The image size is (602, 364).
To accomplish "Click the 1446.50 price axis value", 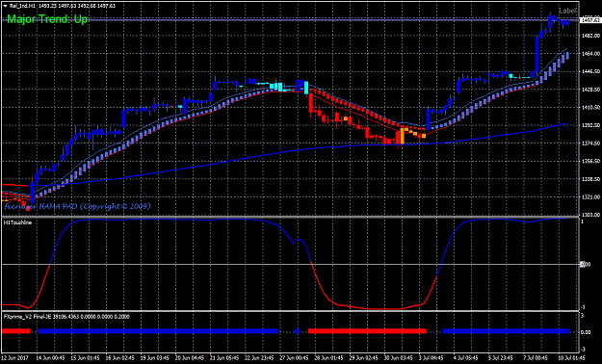I will 591,72.
